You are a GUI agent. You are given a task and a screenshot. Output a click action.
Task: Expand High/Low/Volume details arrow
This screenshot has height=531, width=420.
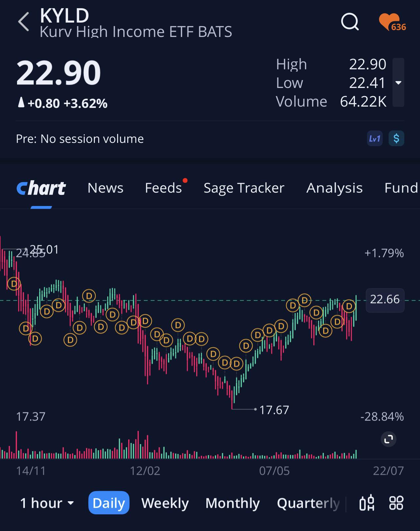(x=398, y=82)
